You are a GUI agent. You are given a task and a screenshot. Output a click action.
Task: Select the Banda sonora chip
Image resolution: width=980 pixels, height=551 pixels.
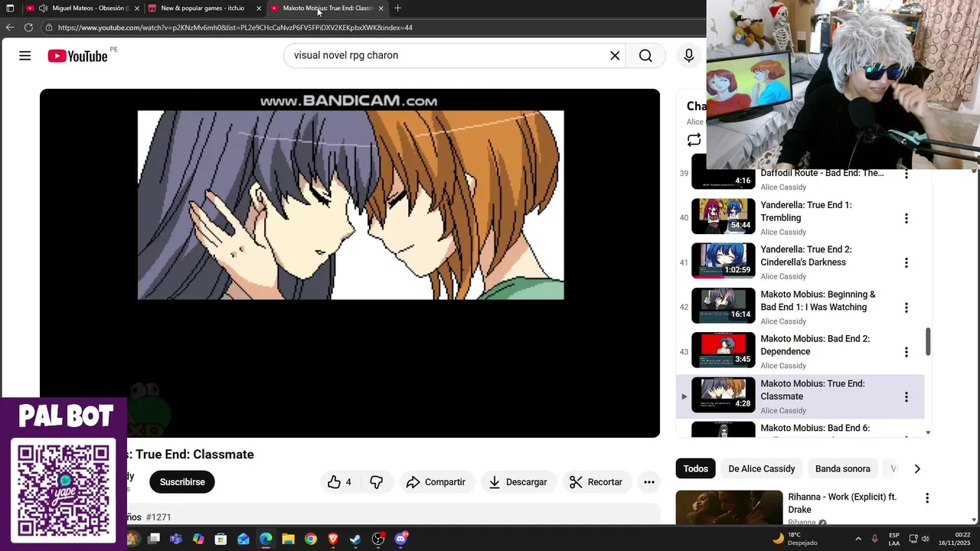(842, 468)
